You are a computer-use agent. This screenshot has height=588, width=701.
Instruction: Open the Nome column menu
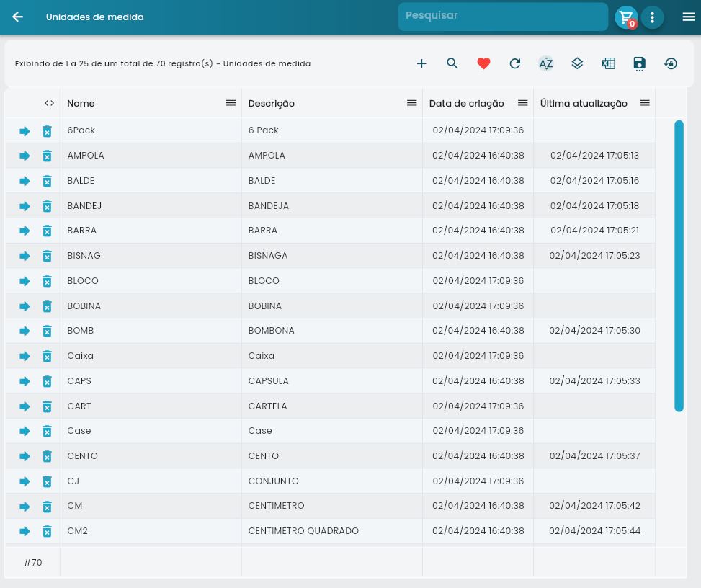231,103
